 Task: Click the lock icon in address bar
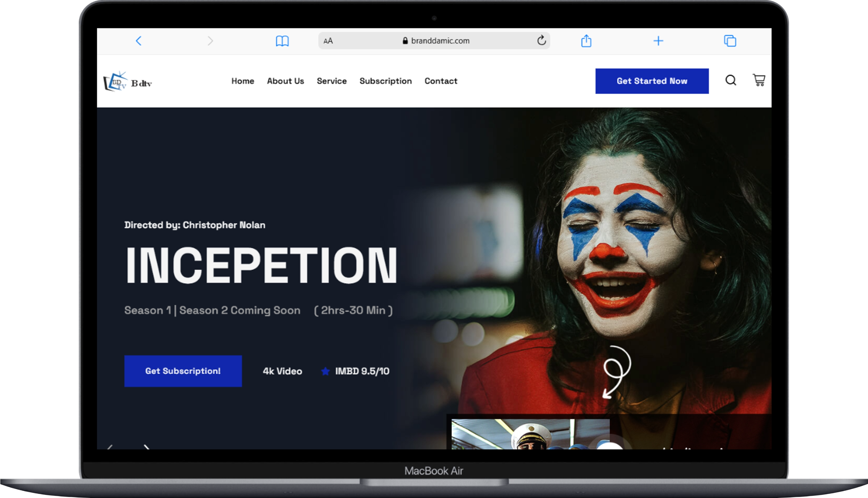pos(405,41)
